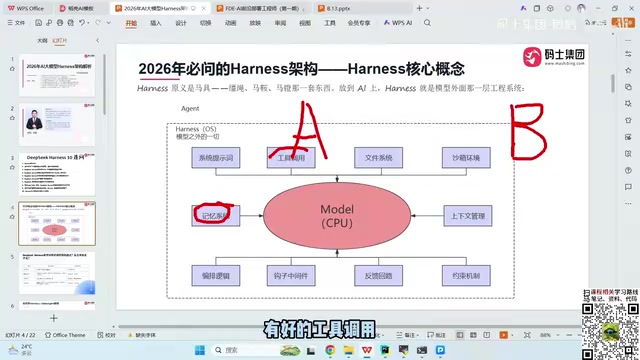Open a new document tab with plus
This screenshot has height=360, width=640.
419,8
